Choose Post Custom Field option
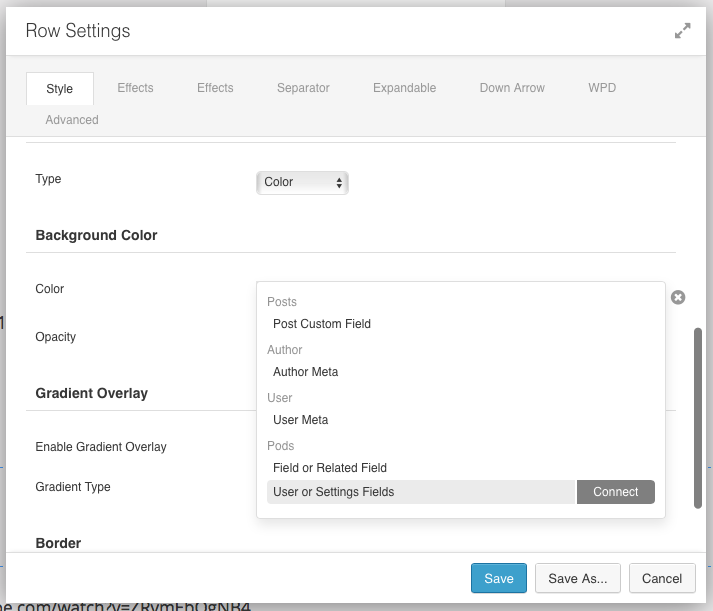This screenshot has width=713, height=611. click(322, 324)
